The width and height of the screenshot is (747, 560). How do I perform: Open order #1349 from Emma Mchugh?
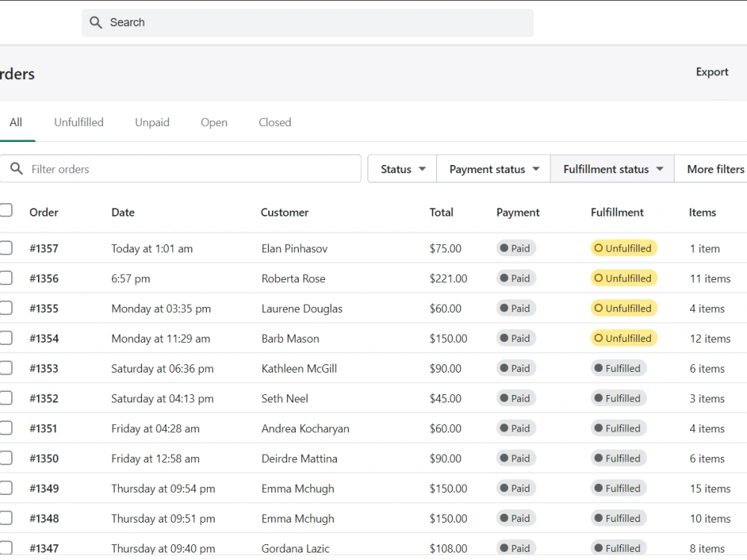point(44,488)
